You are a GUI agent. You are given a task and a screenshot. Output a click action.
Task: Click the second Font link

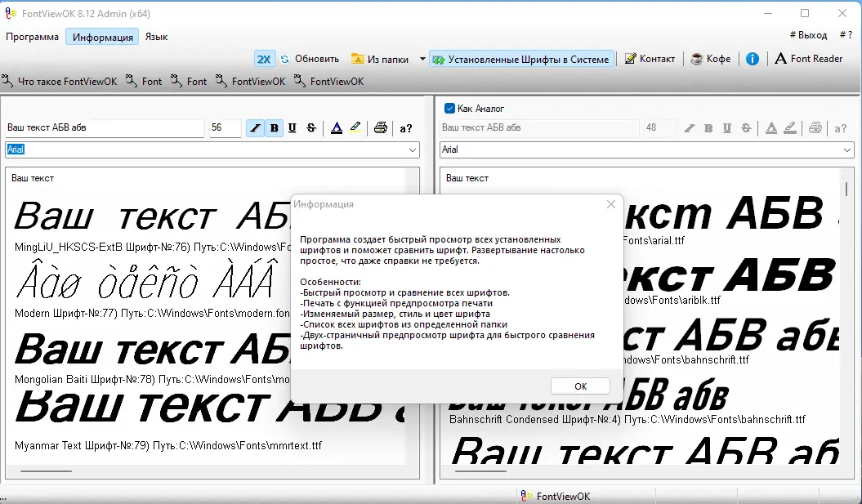[x=189, y=82]
